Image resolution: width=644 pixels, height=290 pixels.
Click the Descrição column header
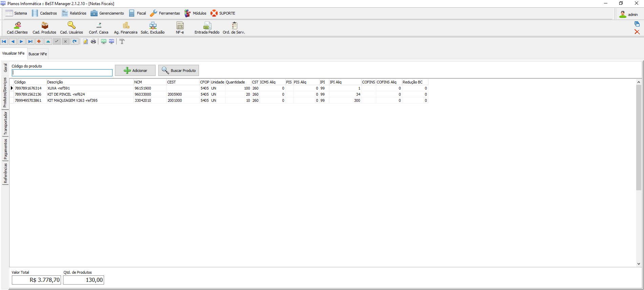click(90, 82)
